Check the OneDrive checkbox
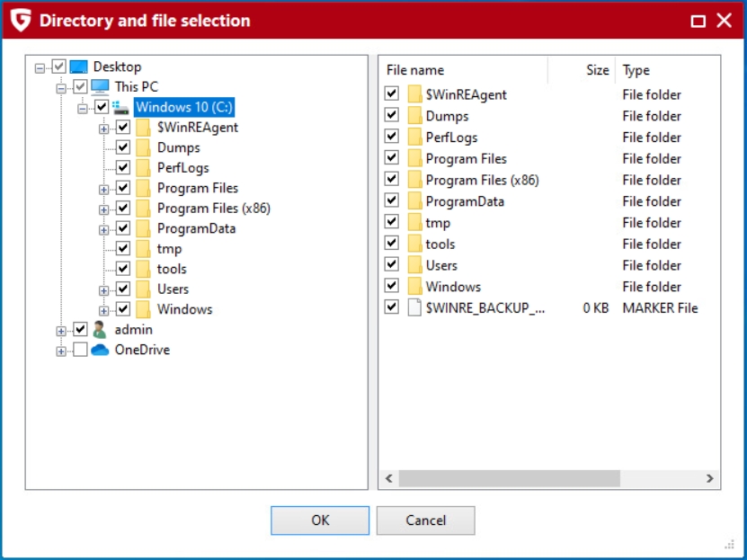Image resolution: width=747 pixels, height=560 pixels. (80, 350)
